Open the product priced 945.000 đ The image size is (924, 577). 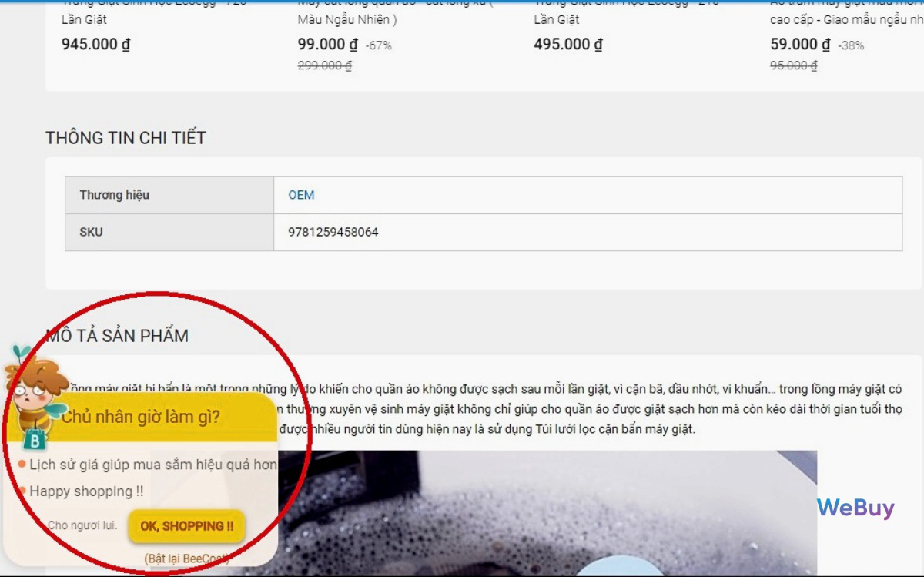pos(95,44)
